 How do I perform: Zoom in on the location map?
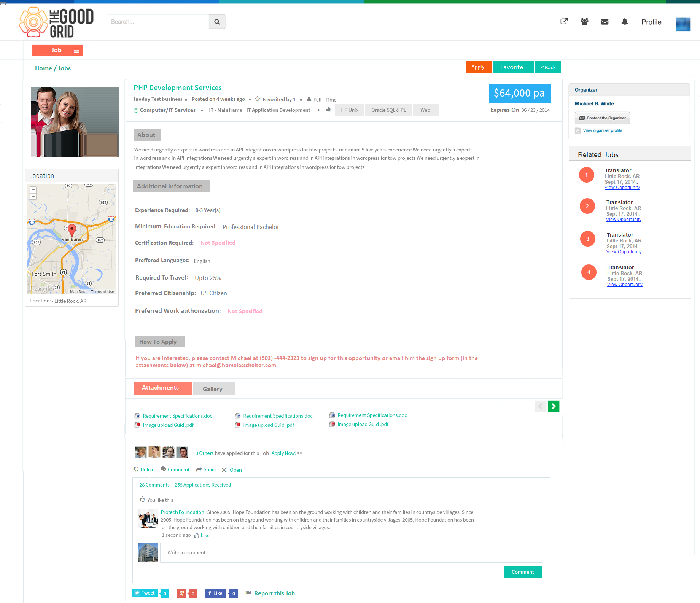point(33,190)
